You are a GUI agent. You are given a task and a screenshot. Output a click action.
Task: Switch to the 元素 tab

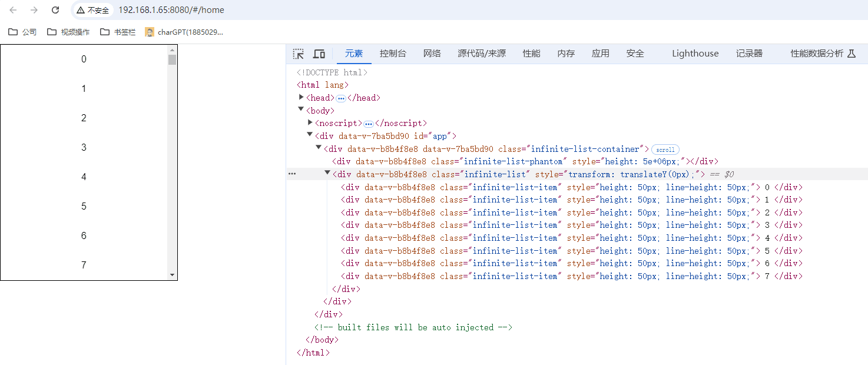point(354,54)
